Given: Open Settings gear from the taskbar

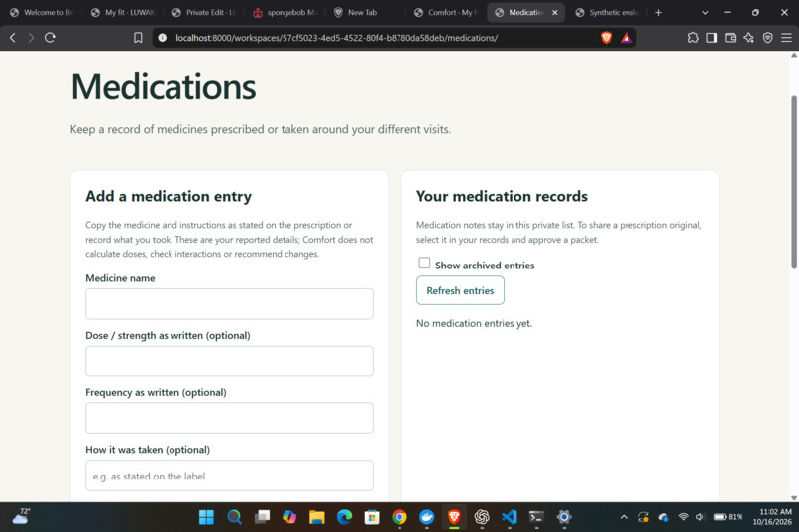Looking at the screenshot, I should coord(564,517).
